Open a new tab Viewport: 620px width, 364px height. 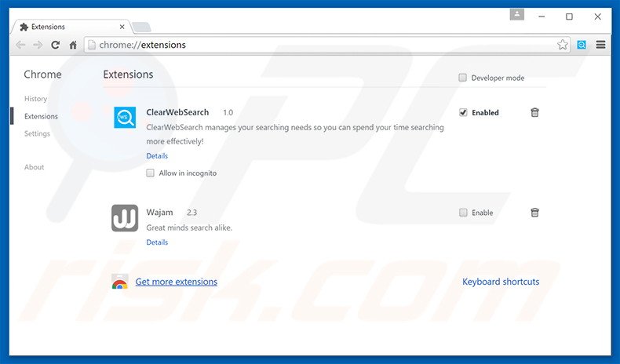coord(141,27)
